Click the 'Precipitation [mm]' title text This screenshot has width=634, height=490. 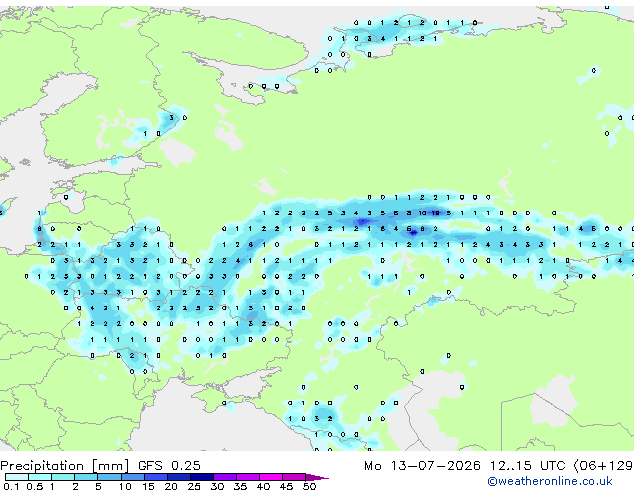click(x=65, y=466)
